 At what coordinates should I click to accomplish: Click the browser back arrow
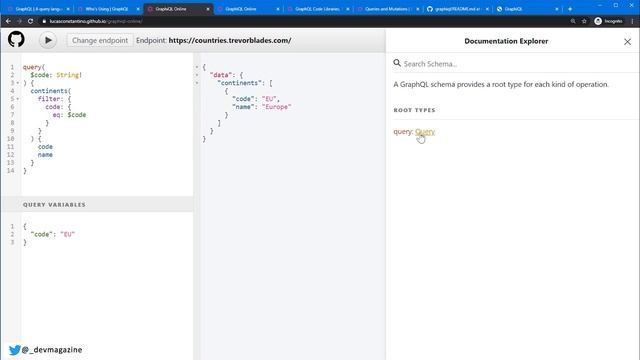tap(8, 21)
